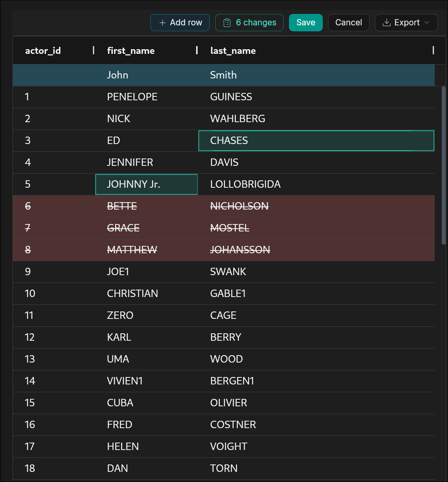Screen dimensions: 448x482
Task: Click the clipboard icon beside 6 changes
Action: coord(227,23)
